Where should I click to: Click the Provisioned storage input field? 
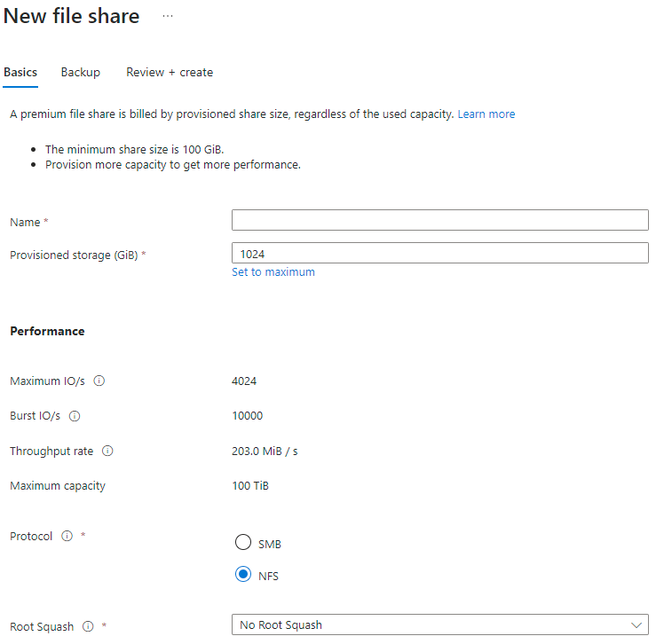click(x=439, y=254)
